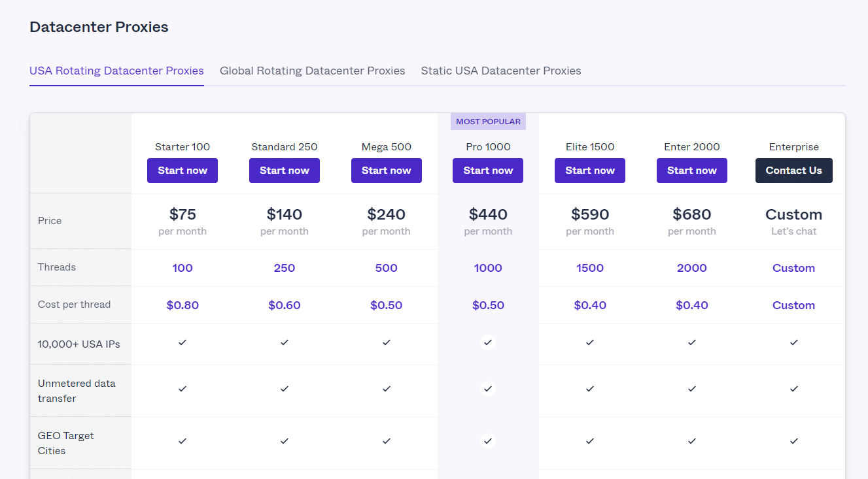Click the Starter 100 checkmark for Unmetered data transfer
Viewport: 868px width, 479px height.
click(182, 389)
